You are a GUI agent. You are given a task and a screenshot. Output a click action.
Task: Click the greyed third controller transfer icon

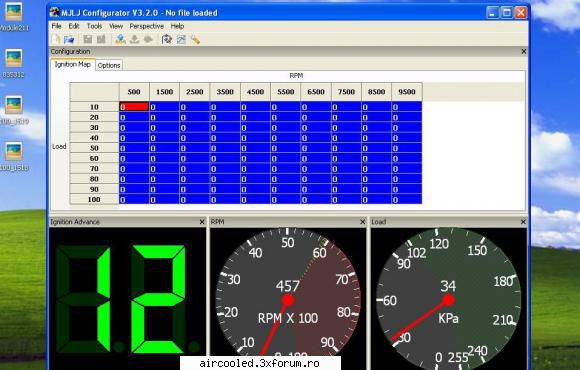(x=148, y=39)
